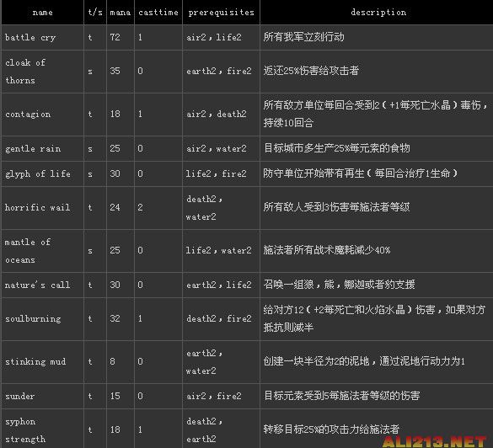Click the 'stinking mud' spell name
The image size is (493, 448).
(x=35, y=362)
